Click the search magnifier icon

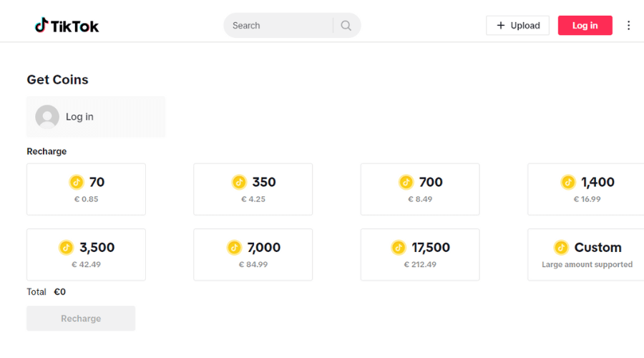coord(346,26)
